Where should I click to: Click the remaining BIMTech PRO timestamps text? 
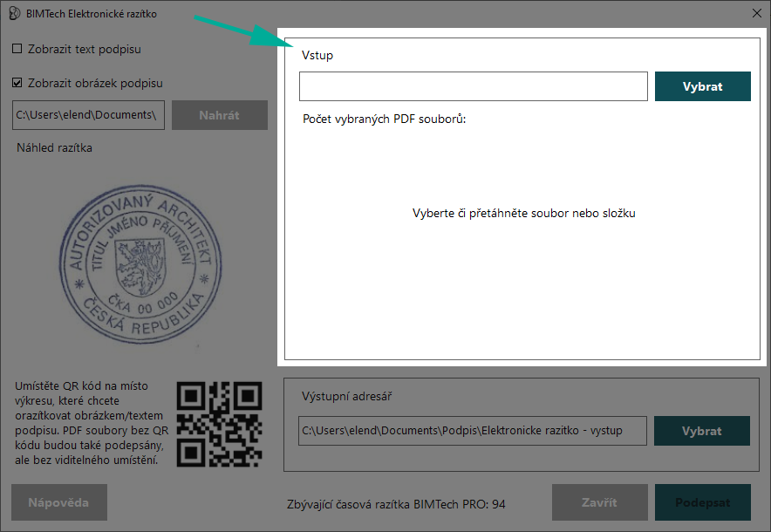click(x=396, y=504)
